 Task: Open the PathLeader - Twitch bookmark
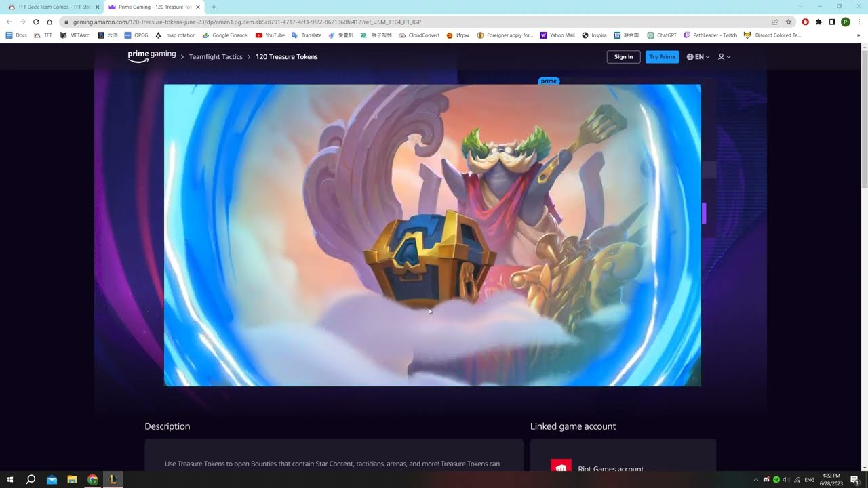coord(711,35)
